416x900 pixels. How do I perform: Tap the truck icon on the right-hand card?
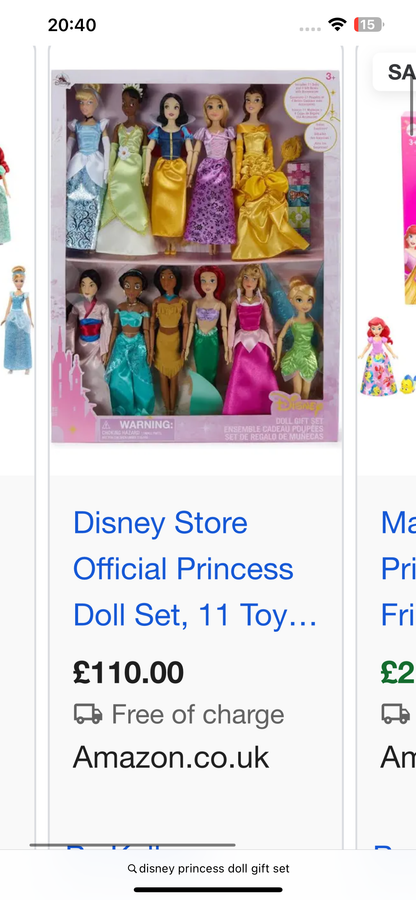pos(396,715)
